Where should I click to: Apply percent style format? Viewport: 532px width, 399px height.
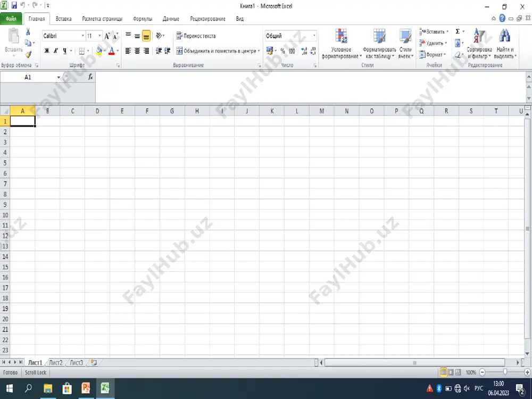pos(282,51)
